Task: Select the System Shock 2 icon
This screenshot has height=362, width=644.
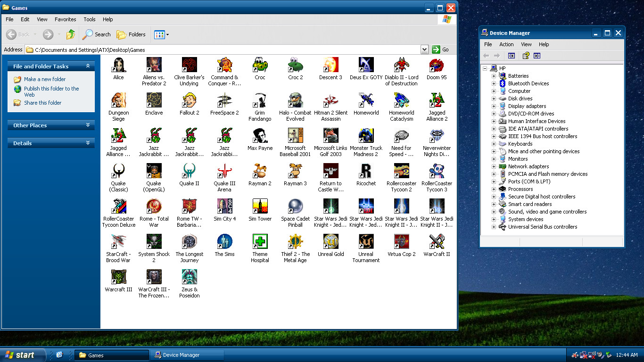Action: (154, 242)
